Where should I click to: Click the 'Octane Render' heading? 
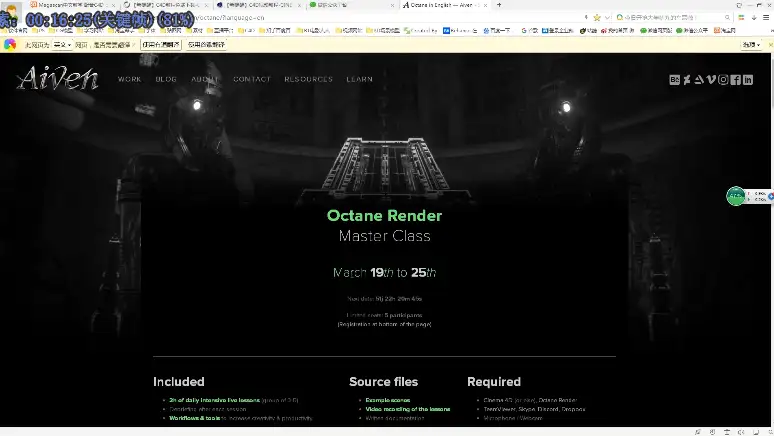[385, 216]
